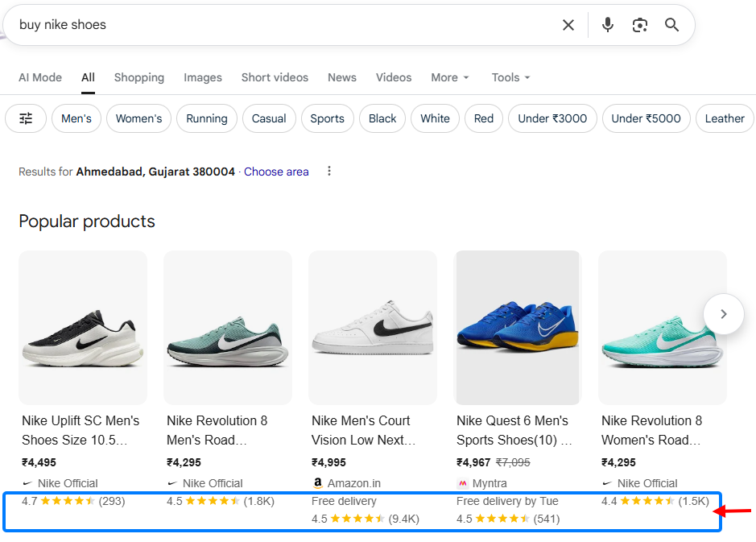This screenshot has width=756, height=542.
Task: Advance the product carousel with the arrow
Action: [723, 314]
